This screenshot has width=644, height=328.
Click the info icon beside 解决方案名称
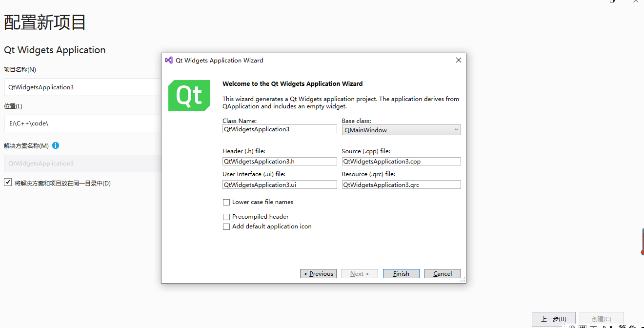click(x=56, y=145)
